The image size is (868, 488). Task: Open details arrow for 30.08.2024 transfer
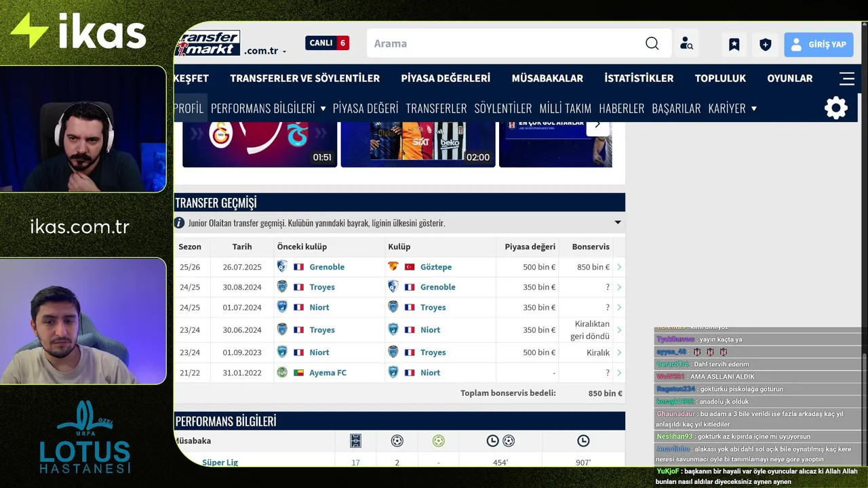(x=619, y=287)
